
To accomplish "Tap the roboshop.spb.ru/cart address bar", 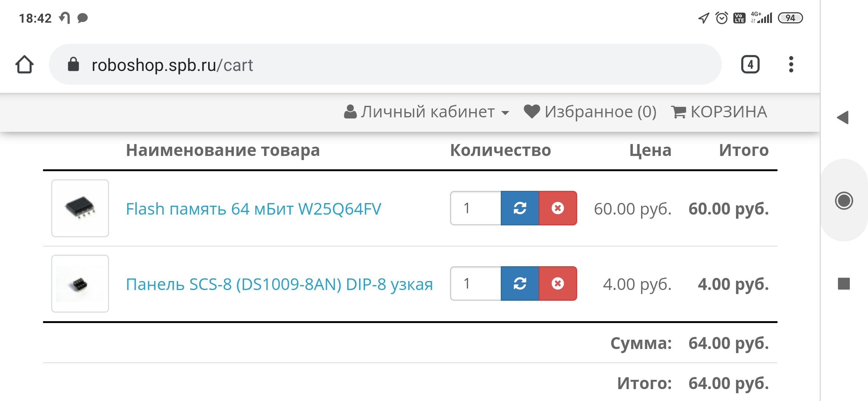I will click(x=371, y=65).
